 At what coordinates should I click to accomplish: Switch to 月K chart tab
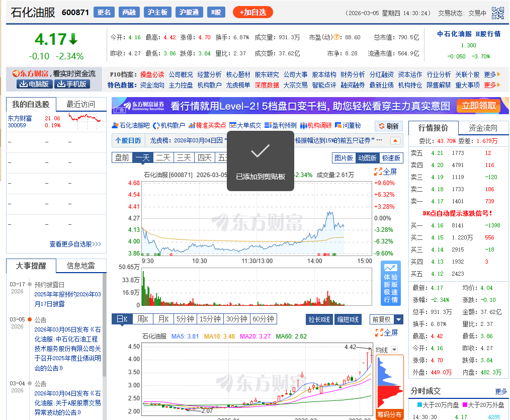click(x=163, y=319)
